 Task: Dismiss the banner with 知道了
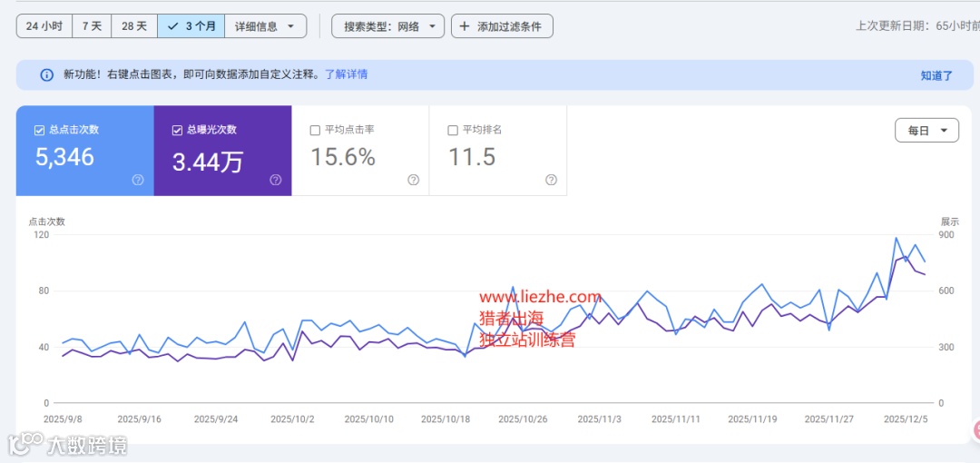click(936, 75)
